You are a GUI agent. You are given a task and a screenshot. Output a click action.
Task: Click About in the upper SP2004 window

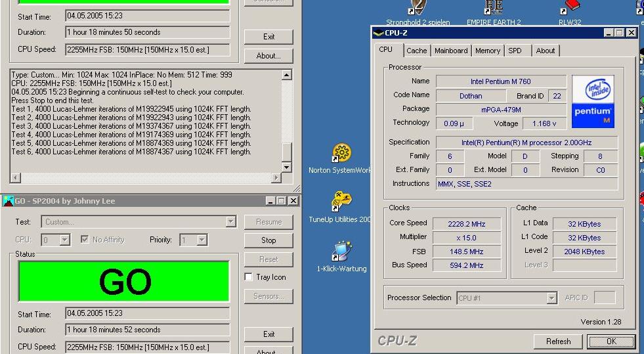click(268, 56)
